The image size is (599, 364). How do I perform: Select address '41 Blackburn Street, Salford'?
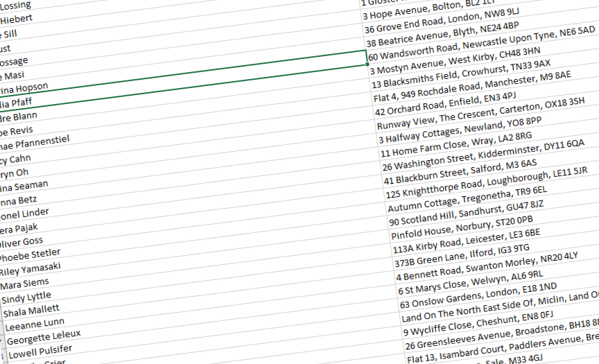460,172
